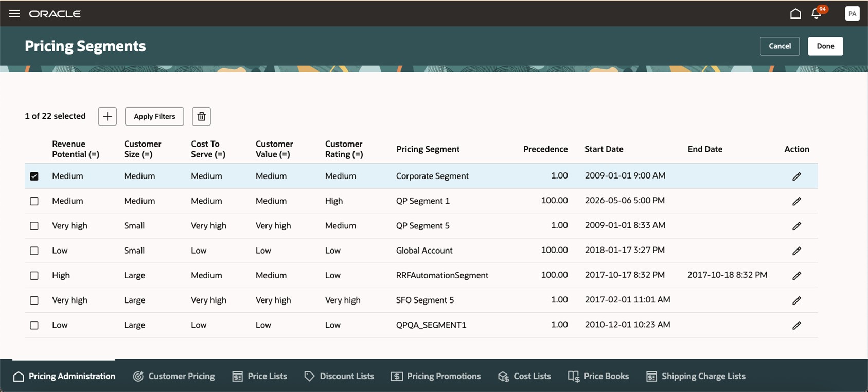Edit the Global Account row
868x392 pixels.
click(796, 251)
